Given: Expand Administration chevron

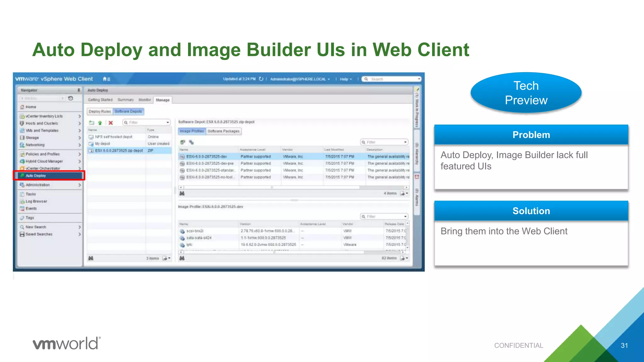Looking at the screenshot, I should (x=80, y=185).
